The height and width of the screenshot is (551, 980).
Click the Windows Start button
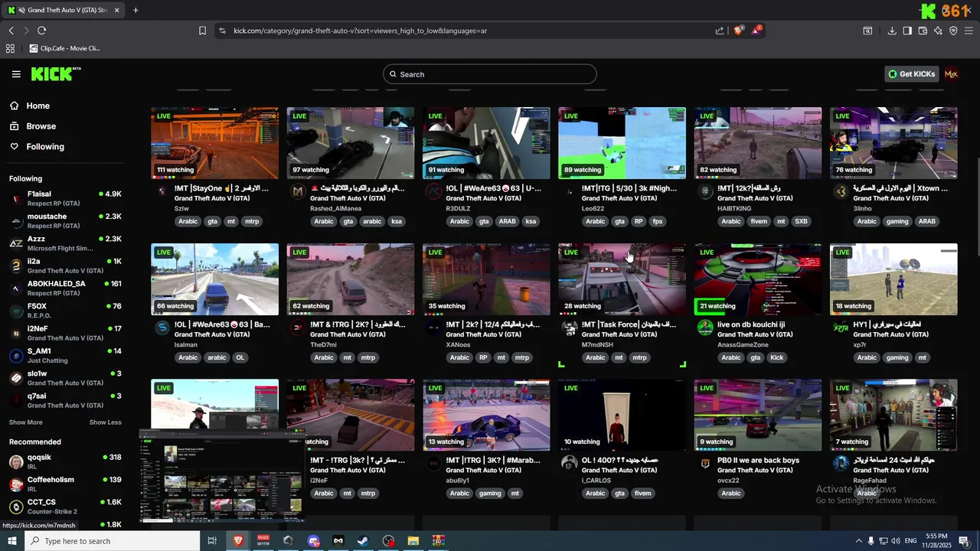11,541
